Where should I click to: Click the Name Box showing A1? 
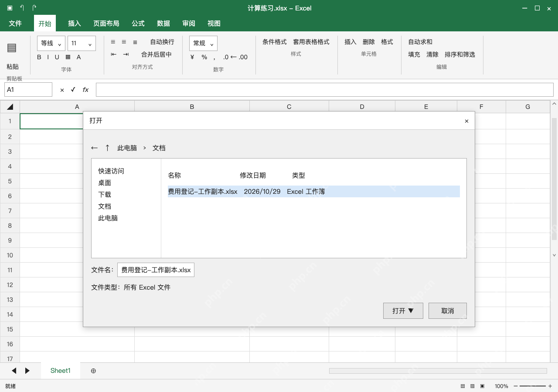28,90
